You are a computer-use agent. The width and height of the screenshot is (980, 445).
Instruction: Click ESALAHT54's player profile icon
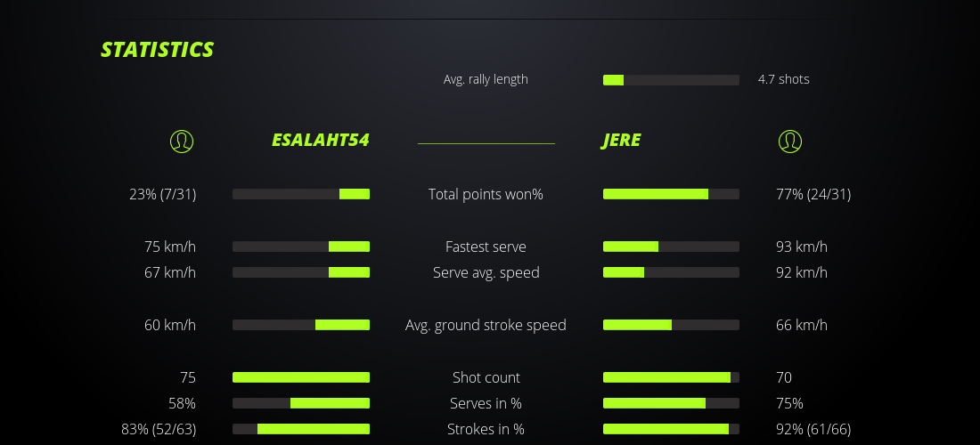point(181,142)
